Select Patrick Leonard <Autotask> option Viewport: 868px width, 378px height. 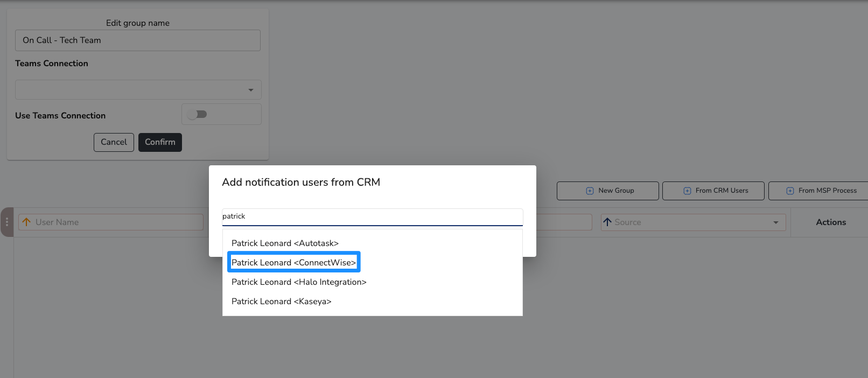pyautogui.click(x=373, y=243)
